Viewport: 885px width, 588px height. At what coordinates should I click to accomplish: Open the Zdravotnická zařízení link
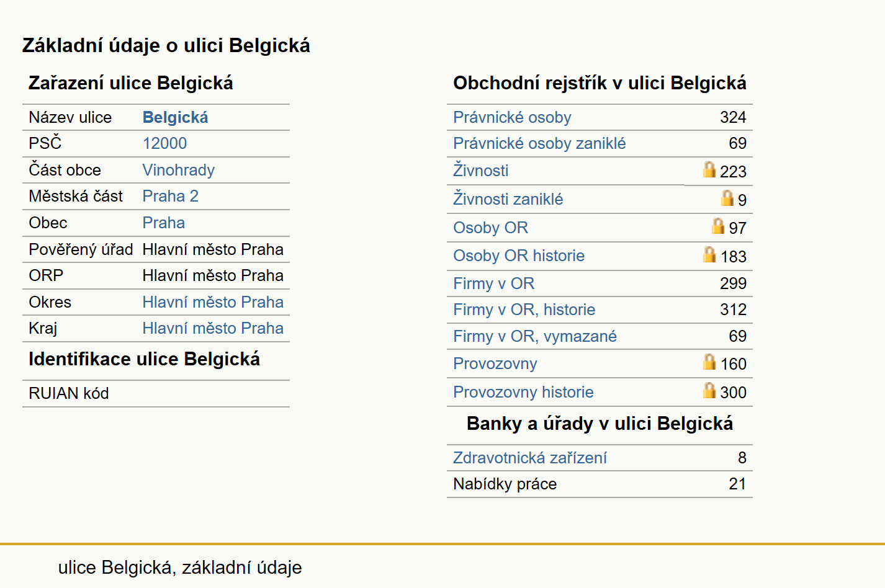529,458
